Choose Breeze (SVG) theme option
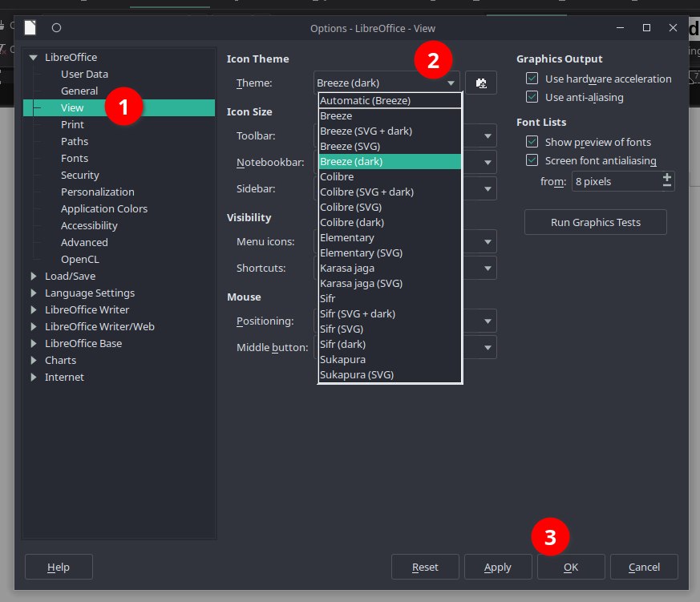Image resolution: width=700 pixels, height=602 pixels. 390,147
